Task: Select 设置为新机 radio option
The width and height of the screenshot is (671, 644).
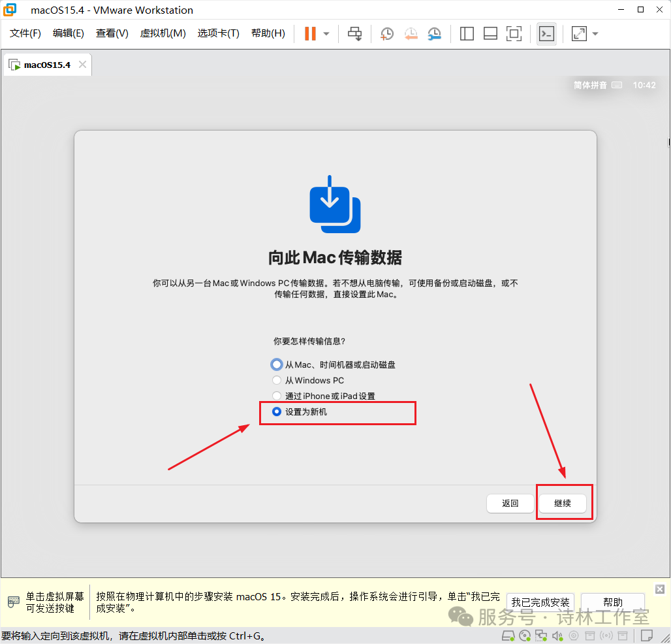Action: pyautogui.click(x=277, y=411)
